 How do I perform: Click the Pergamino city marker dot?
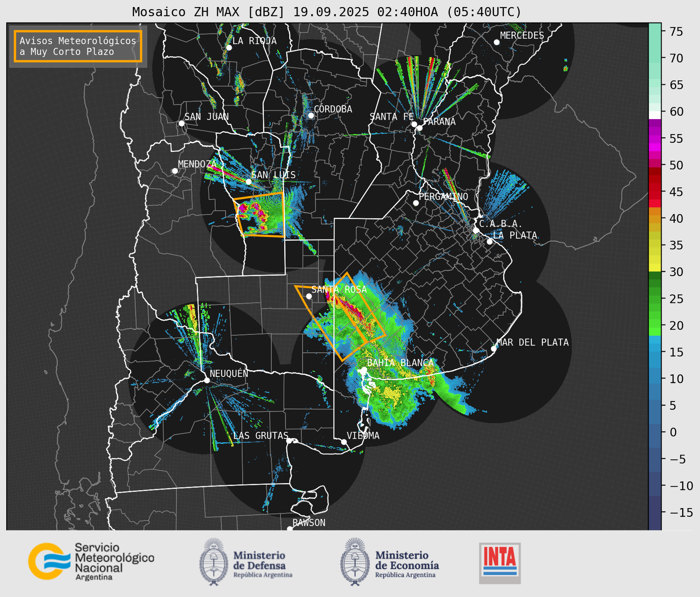click(x=416, y=203)
